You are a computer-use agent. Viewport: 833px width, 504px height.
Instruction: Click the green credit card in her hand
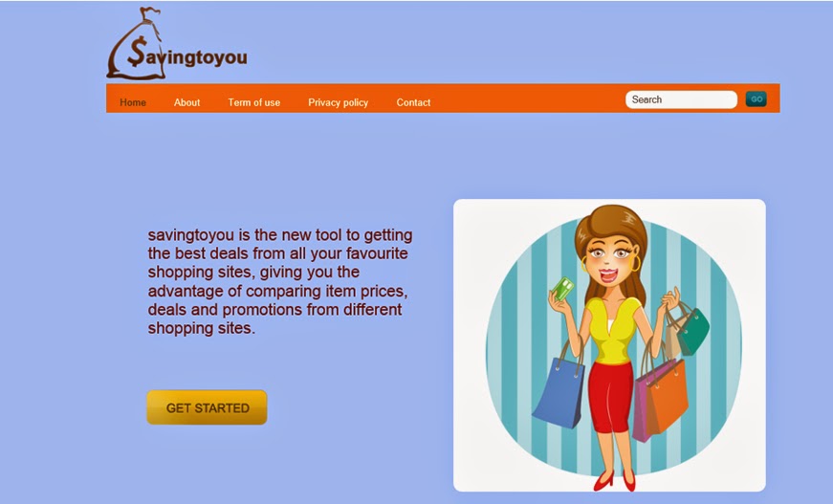pos(562,288)
